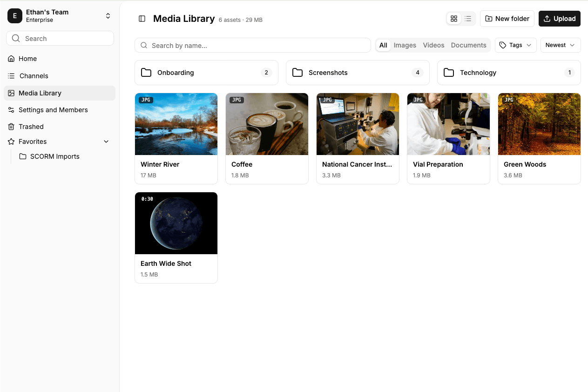This screenshot has width=588, height=392.
Task: Collapse the Favorites section chevron
Action: coord(106,142)
